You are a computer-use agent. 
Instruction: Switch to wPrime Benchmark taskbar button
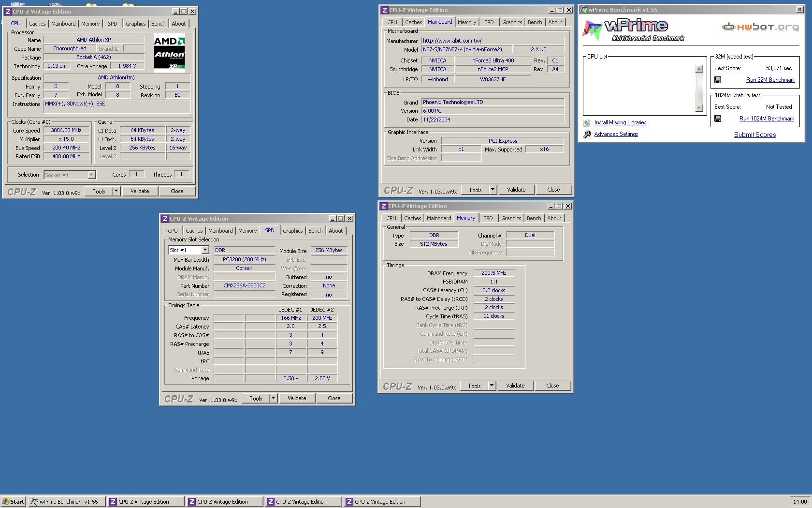(x=67, y=502)
